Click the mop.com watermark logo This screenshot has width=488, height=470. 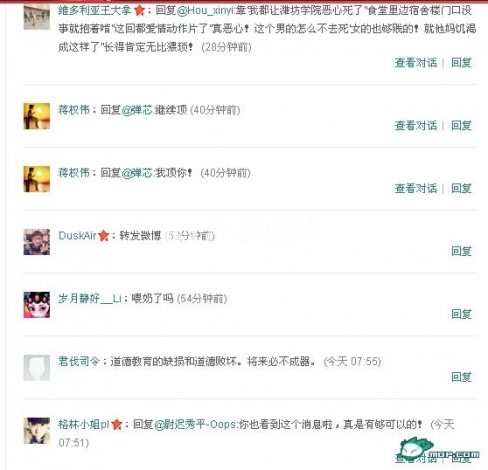[439, 450]
